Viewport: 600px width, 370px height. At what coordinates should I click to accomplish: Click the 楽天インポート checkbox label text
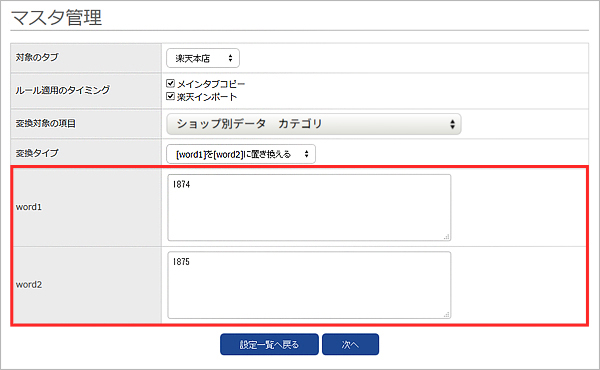coord(207,97)
